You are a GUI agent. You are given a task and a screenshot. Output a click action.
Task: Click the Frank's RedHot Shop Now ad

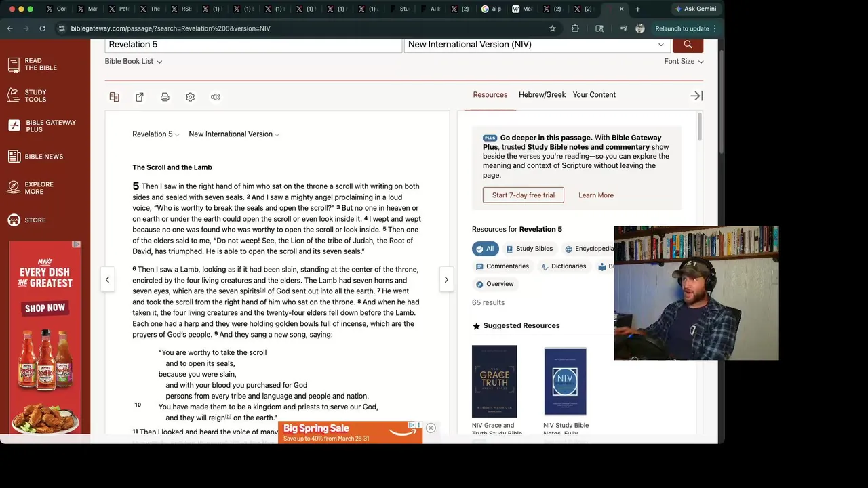[45, 308]
